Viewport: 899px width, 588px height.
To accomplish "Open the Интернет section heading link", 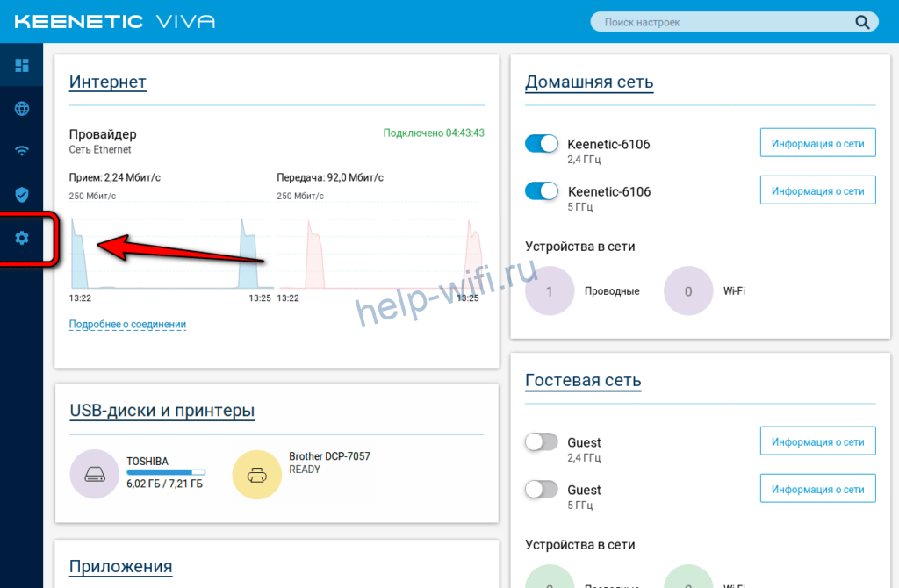I will tap(108, 82).
